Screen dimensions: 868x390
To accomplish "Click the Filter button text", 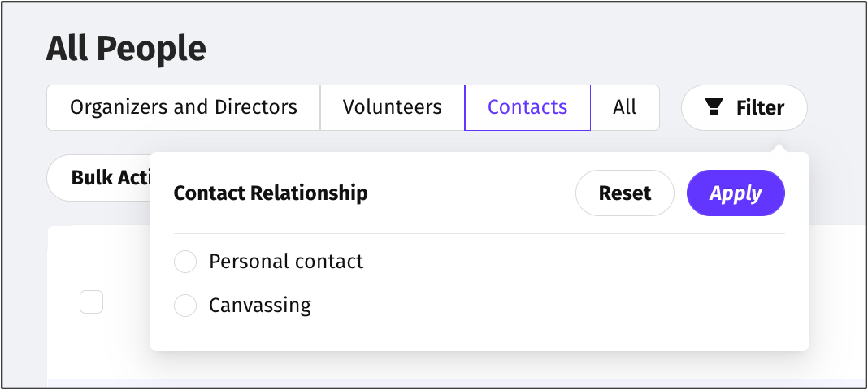I will 760,107.
